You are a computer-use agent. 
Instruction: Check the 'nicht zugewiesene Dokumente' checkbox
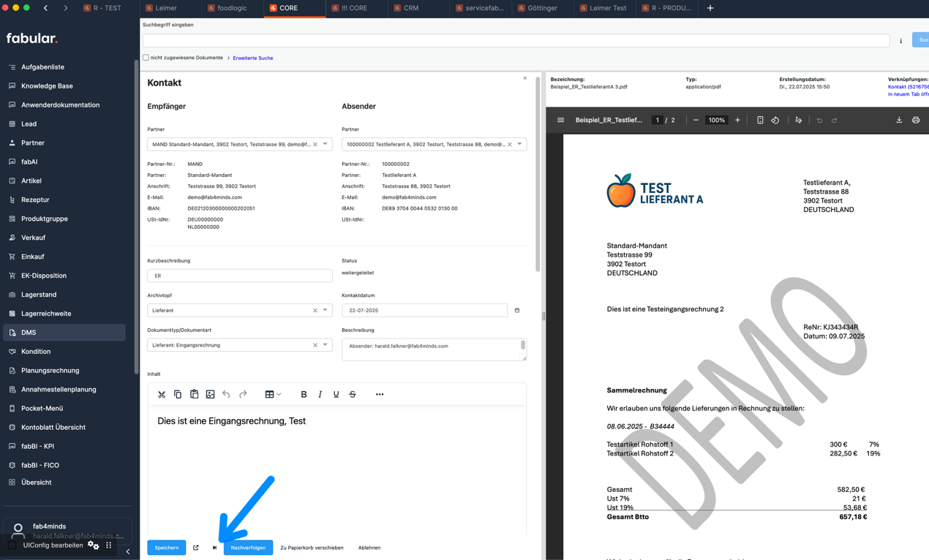click(144, 58)
